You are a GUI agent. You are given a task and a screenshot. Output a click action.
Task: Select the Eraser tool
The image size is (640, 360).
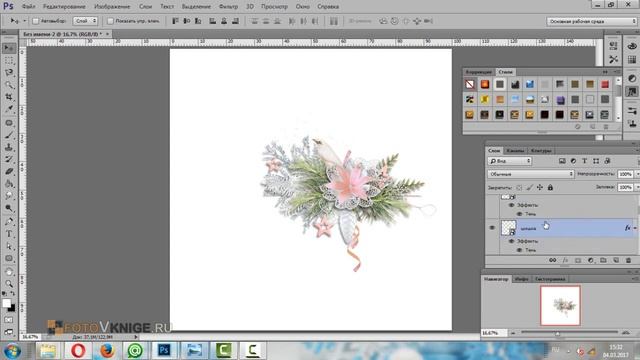(9, 171)
